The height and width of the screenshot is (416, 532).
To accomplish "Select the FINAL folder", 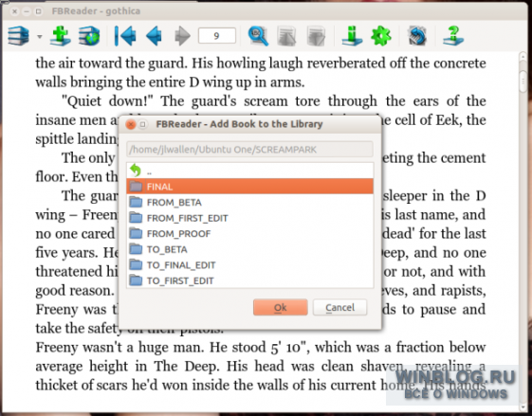I will (249, 187).
